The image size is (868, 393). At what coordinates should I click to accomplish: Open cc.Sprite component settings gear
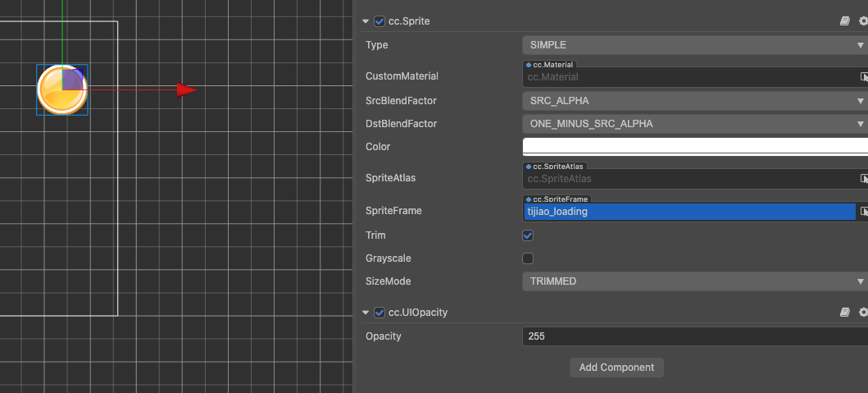click(x=862, y=21)
